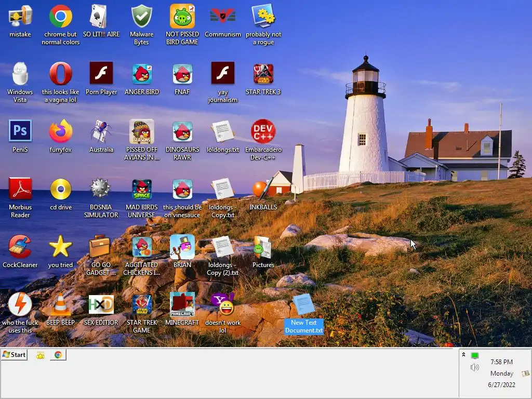Select 'chrome but normal colors' icon

pyautogui.click(x=60, y=16)
